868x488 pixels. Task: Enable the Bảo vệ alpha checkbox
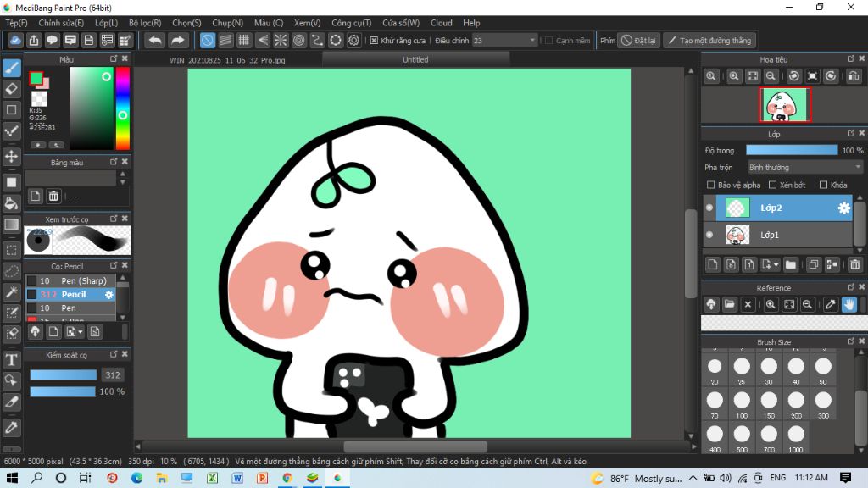(x=711, y=185)
